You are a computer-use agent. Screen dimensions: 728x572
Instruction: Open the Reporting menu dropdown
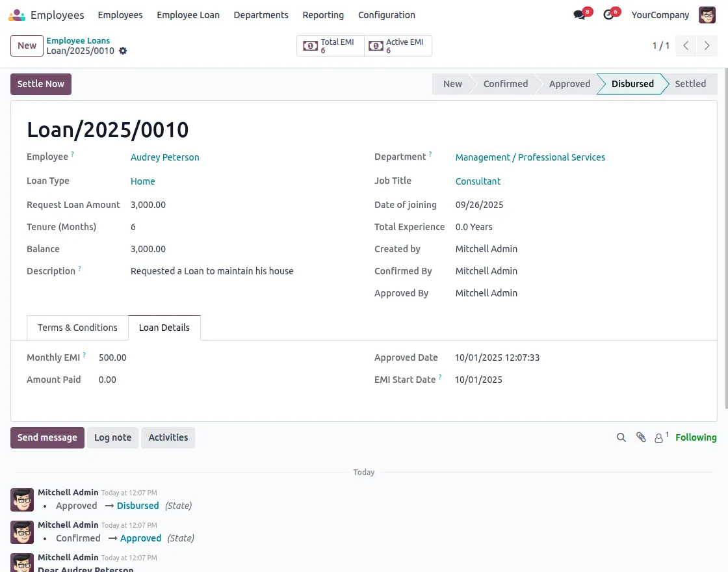coord(323,15)
